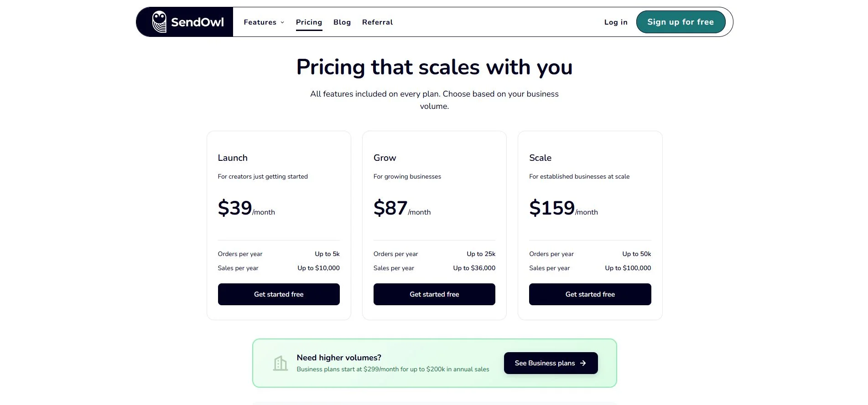Click the arrow icon on See Business plans
This screenshot has width=868, height=405.
click(x=583, y=363)
